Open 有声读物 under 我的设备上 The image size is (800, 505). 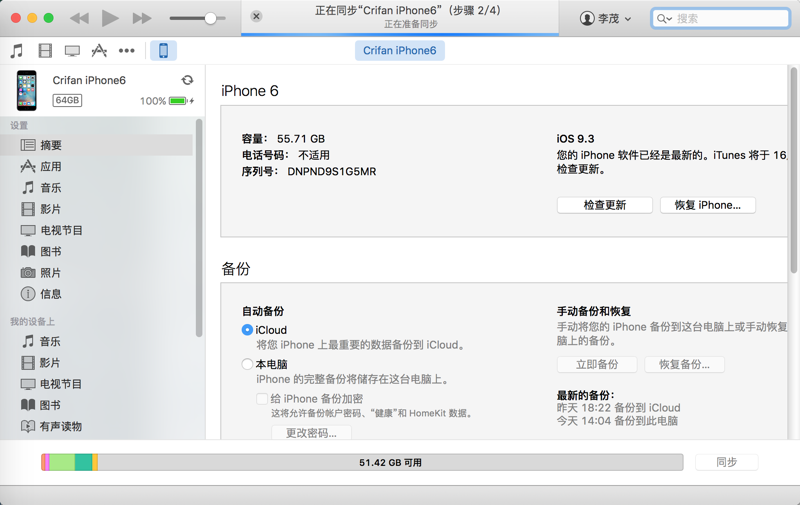pyautogui.click(x=96, y=426)
